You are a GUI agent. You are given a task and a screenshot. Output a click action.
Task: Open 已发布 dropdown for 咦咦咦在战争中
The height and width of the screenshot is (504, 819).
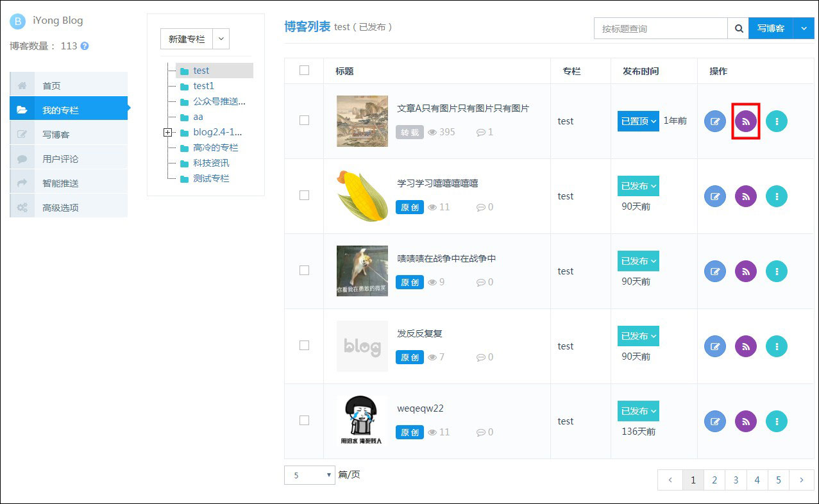[638, 261]
